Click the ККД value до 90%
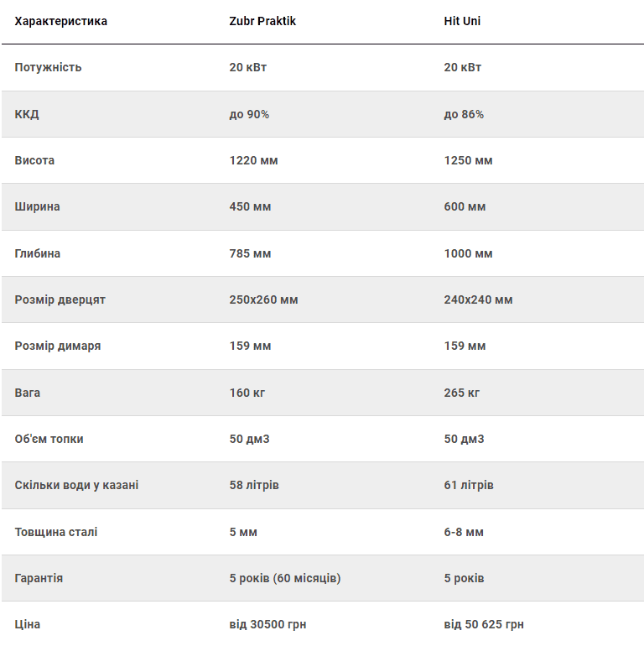 tap(249, 114)
